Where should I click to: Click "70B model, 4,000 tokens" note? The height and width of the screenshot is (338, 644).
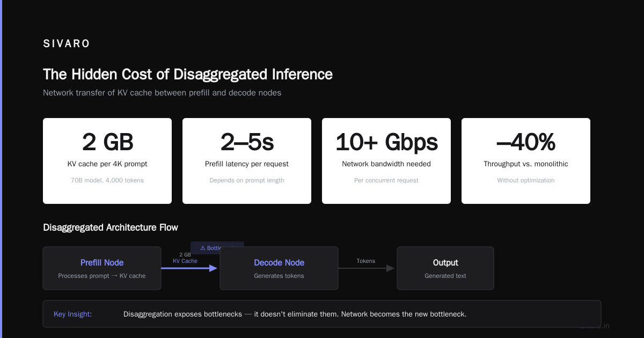point(107,180)
